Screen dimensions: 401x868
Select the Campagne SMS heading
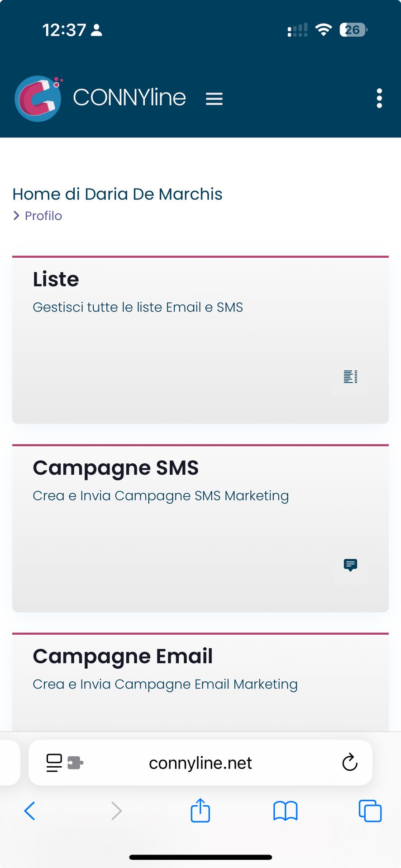click(116, 468)
